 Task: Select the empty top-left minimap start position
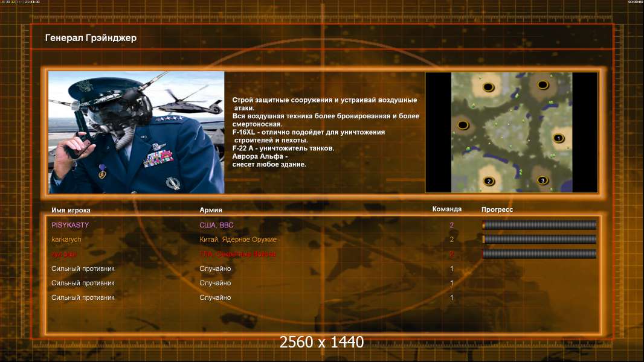[x=488, y=87]
